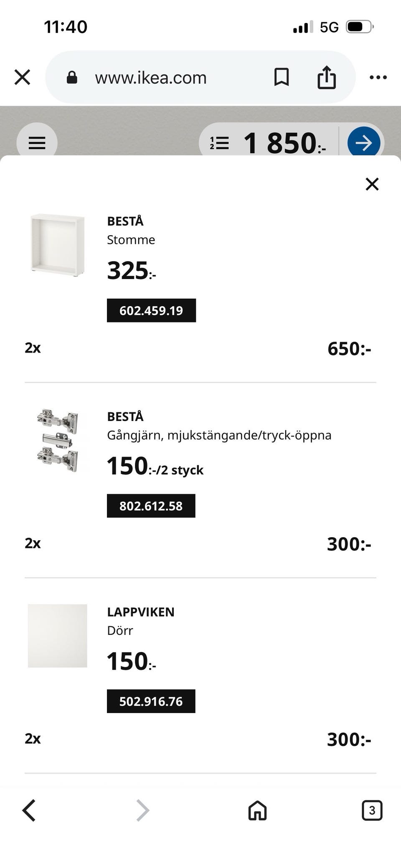Tap the share icon in address bar

326,77
